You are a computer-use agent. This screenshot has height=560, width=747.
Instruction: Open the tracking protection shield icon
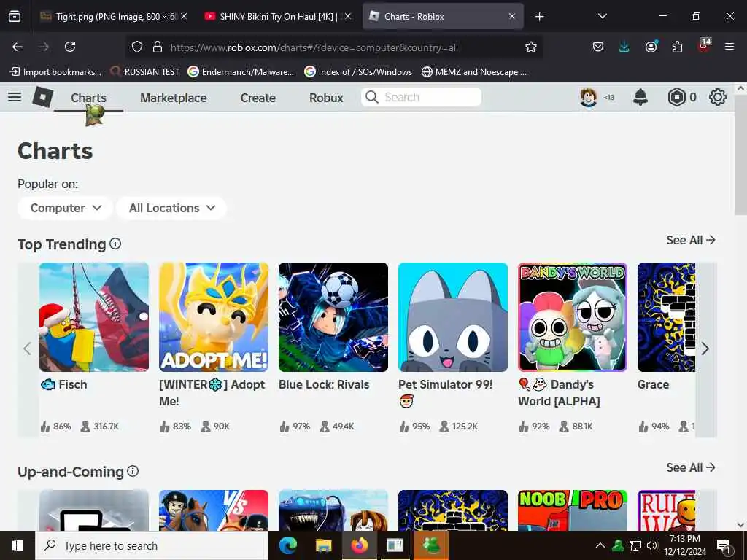(x=137, y=47)
